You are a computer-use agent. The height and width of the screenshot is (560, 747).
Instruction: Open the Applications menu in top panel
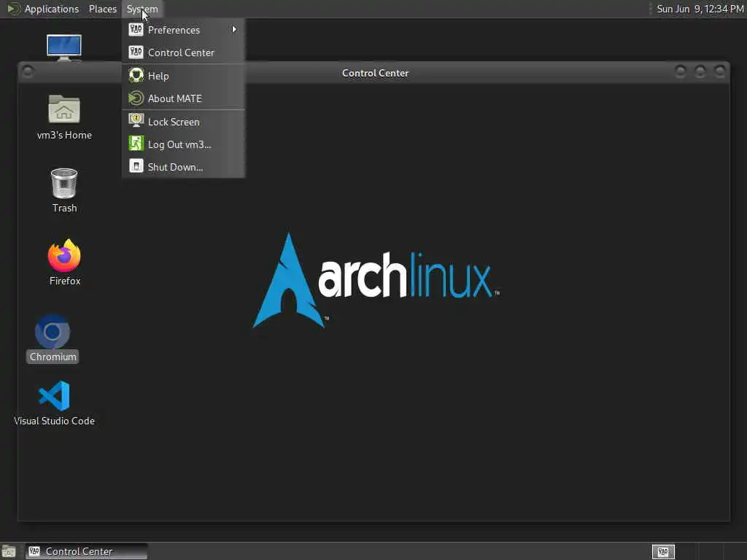(x=52, y=9)
